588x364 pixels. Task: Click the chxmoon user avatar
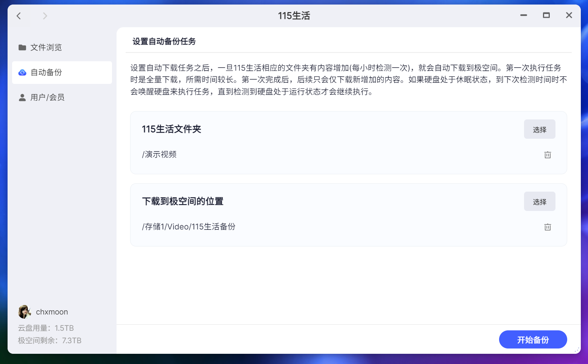point(25,312)
